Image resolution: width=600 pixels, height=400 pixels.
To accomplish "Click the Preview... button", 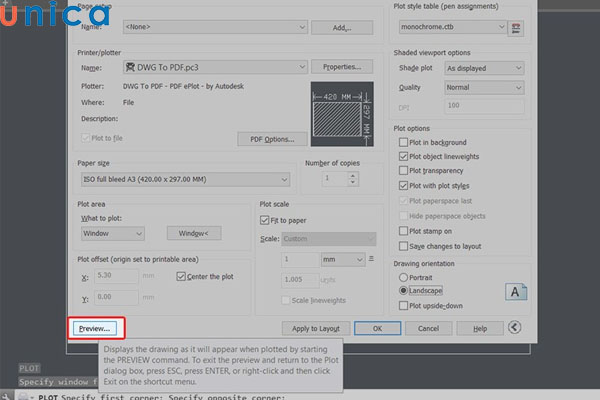I will (x=95, y=328).
